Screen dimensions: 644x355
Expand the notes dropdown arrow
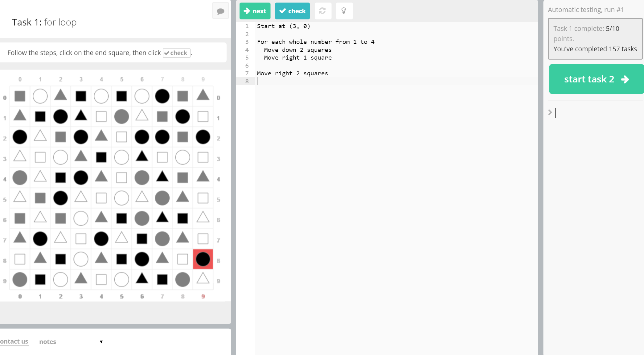pyautogui.click(x=101, y=342)
